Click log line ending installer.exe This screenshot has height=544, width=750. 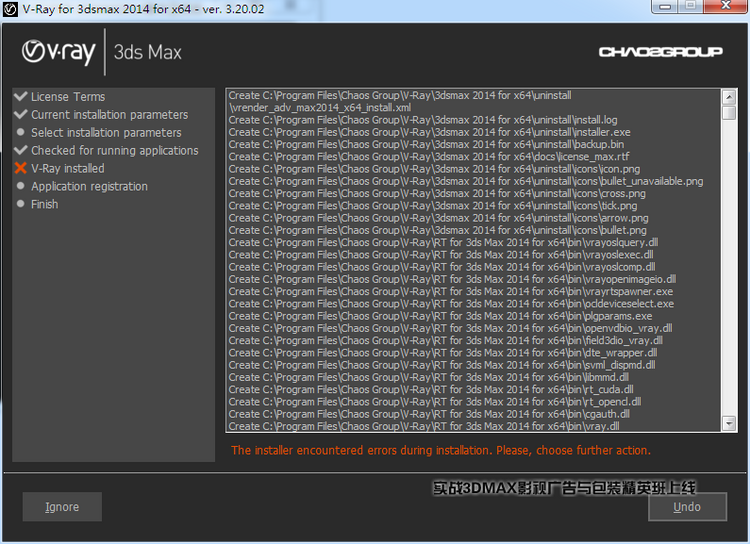[x=430, y=132]
